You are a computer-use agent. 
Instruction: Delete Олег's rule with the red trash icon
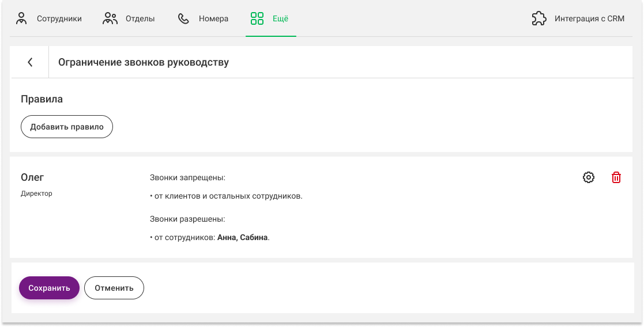616,178
